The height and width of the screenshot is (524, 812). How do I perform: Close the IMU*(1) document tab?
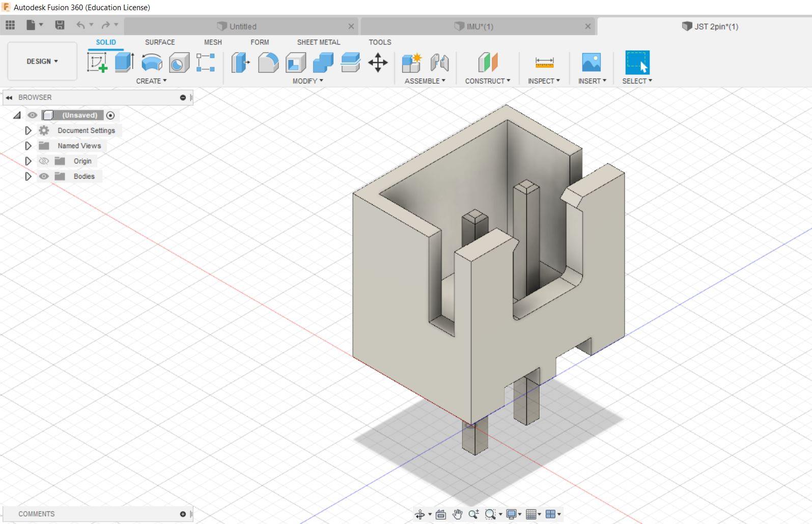[x=588, y=26]
